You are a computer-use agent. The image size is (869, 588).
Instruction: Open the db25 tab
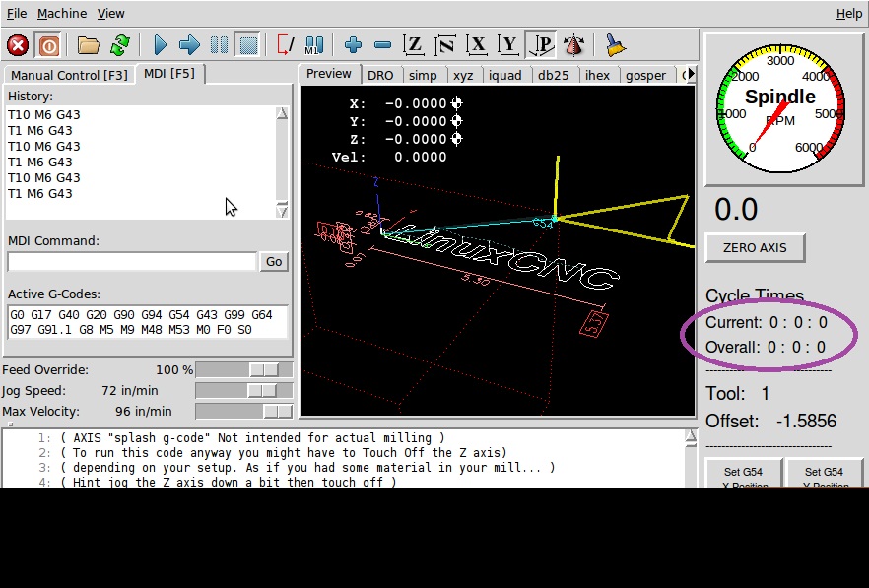coord(553,75)
